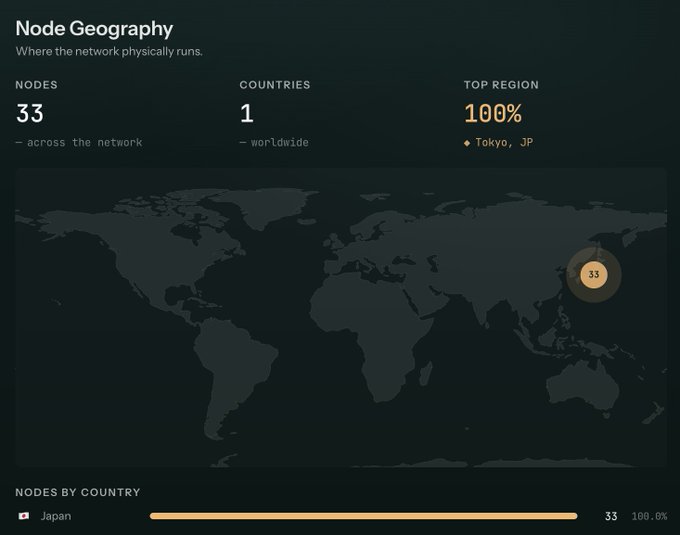Click 'across the network' caption
680x535 pixels.
pos(85,143)
